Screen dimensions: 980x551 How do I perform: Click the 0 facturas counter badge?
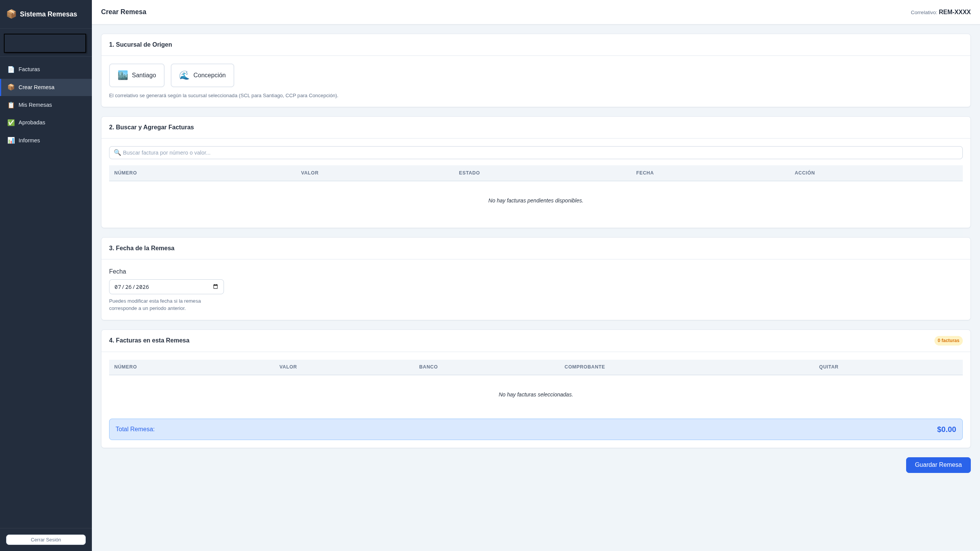click(949, 341)
